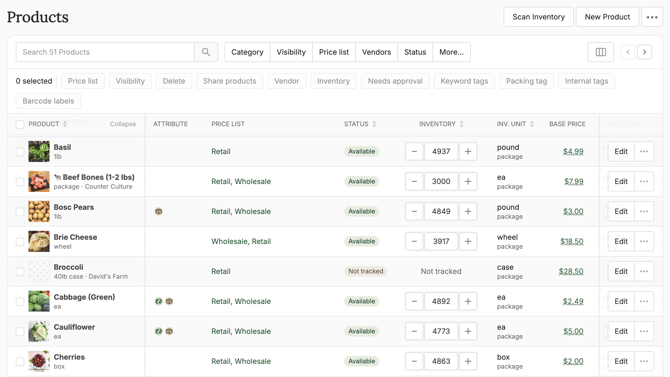Click New Product button

[607, 17]
